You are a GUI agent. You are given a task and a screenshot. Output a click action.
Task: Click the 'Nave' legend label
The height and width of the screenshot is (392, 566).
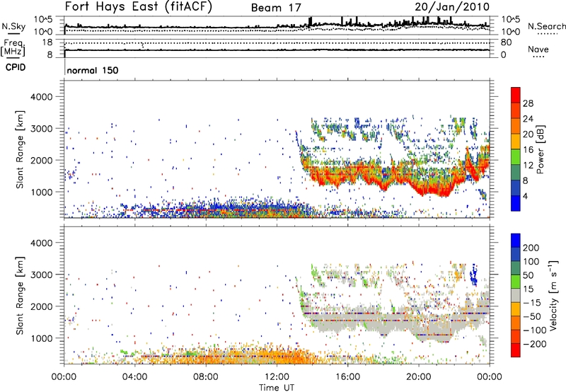538,49
